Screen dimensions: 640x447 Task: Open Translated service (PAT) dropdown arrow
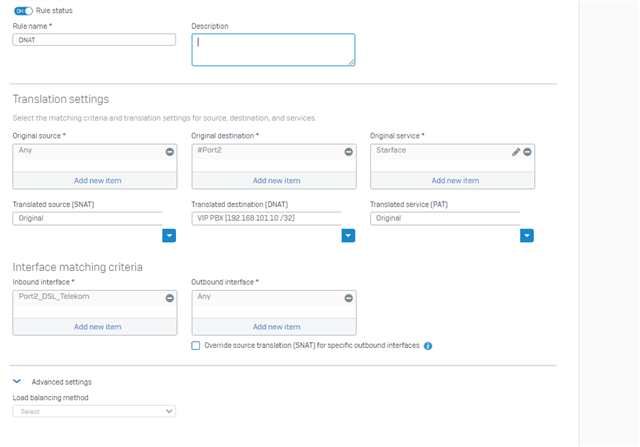[x=527, y=236]
